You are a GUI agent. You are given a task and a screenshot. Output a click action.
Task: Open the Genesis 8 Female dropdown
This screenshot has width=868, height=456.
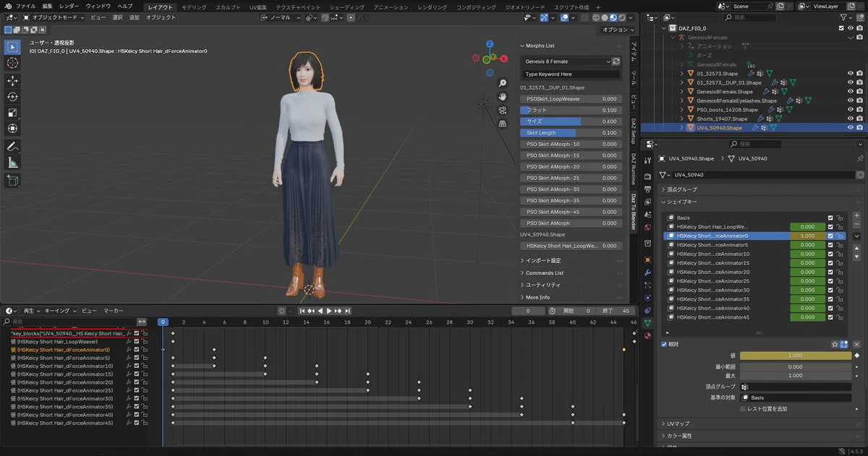566,61
